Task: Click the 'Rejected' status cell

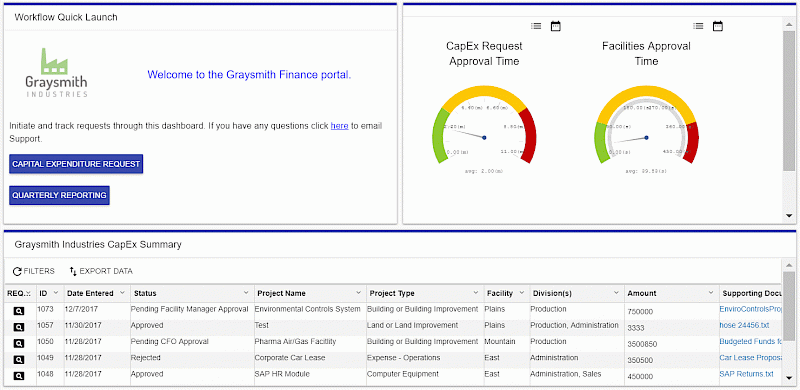Action: [x=145, y=358]
